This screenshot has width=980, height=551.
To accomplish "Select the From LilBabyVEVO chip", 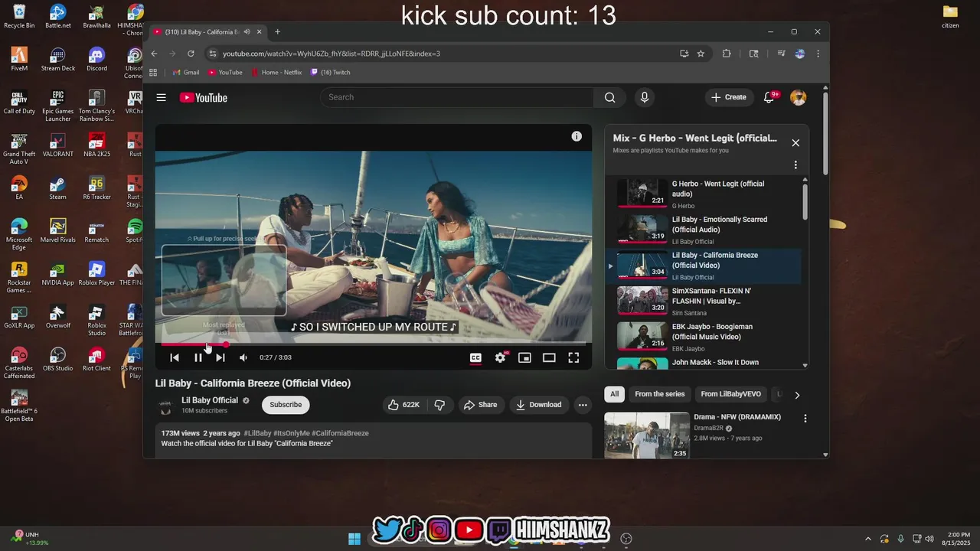I will (731, 394).
